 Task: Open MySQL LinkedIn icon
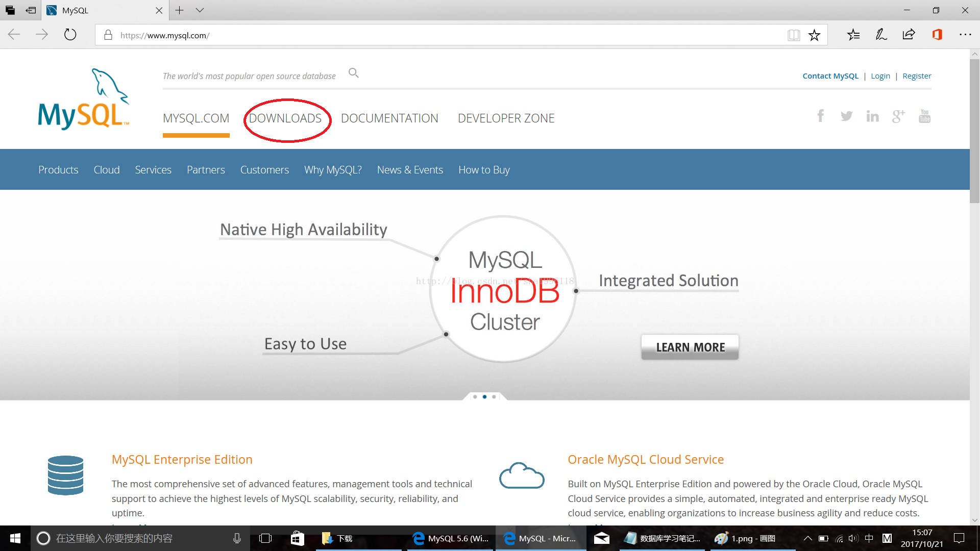tap(872, 116)
